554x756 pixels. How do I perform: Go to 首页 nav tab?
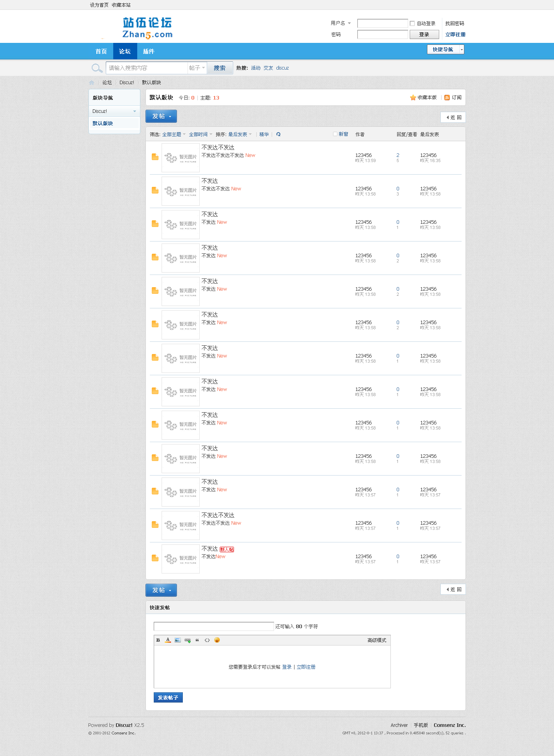(x=101, y=52)
